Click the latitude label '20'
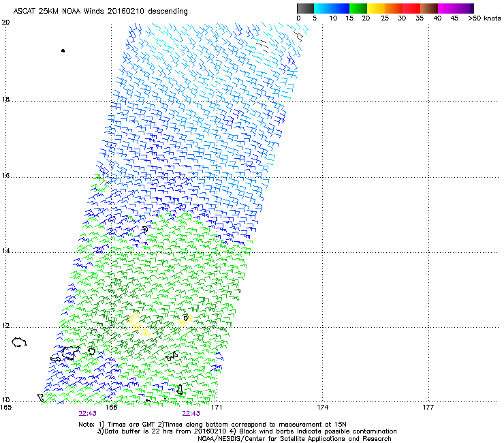 pyautogui.click(x=5, y=22)
